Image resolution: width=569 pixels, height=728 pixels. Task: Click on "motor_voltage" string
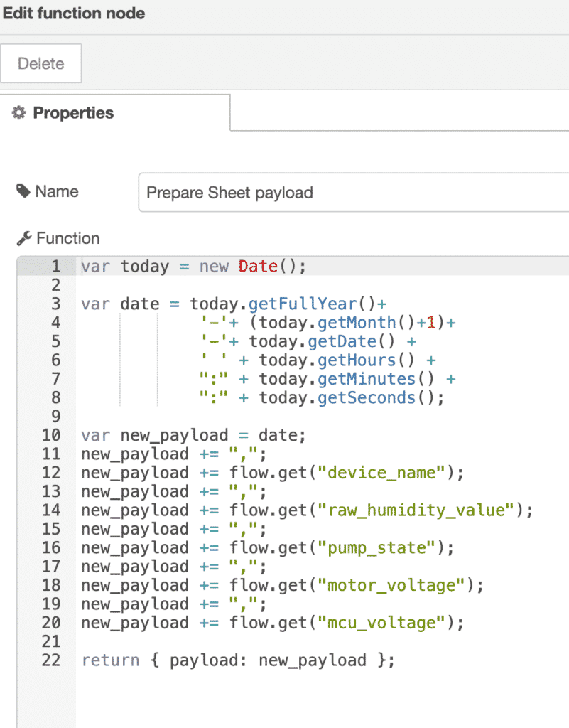(391, 586)
